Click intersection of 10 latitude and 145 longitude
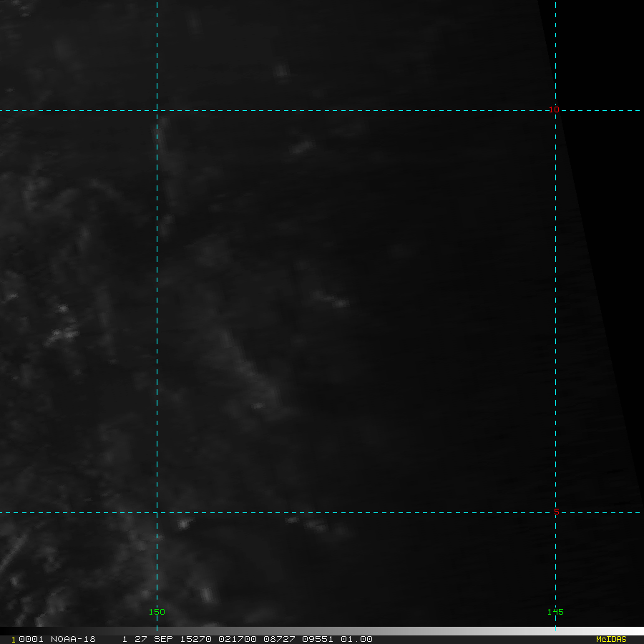 click(x=555, y=110)
